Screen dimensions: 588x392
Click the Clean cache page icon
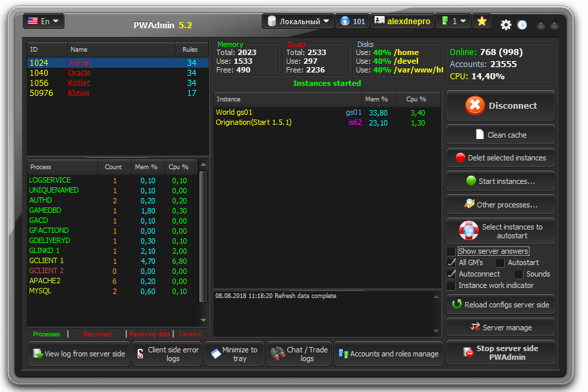click(x=480, y=134)
